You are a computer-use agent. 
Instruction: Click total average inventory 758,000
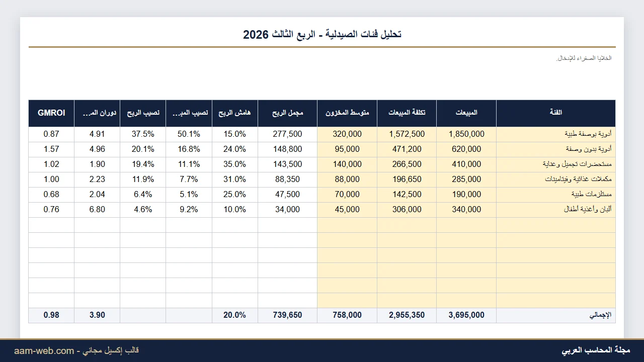pyautogui.click(x=347, y=315)
